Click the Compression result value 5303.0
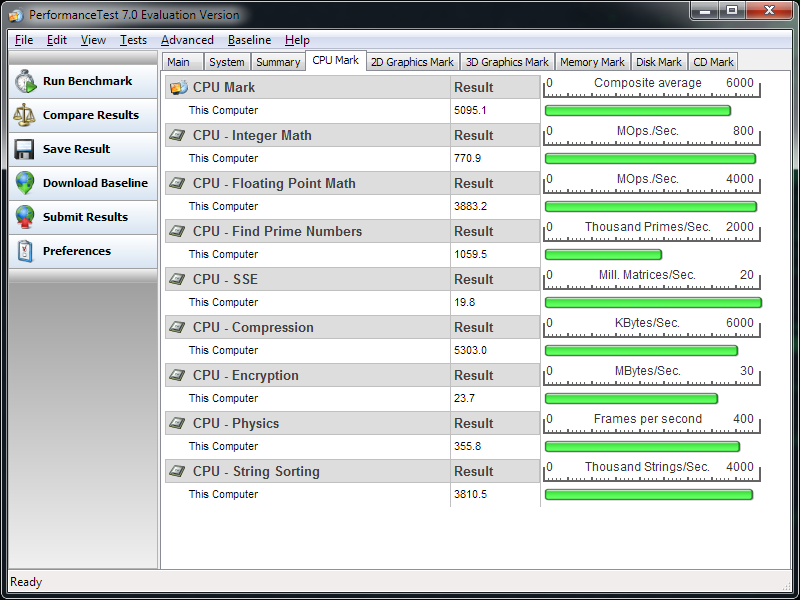The width and height of the screenshot is (803, 603). click(x=470, y=350)
